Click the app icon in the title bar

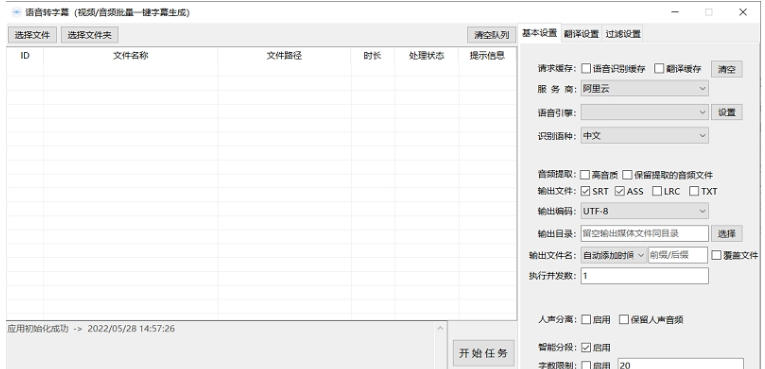click(x=17, y=12)
